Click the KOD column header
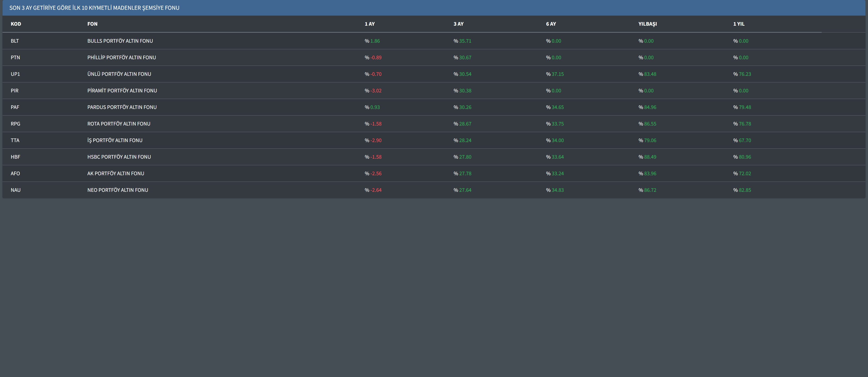This screenshot has width=868, height=377. tap(16, 24)
